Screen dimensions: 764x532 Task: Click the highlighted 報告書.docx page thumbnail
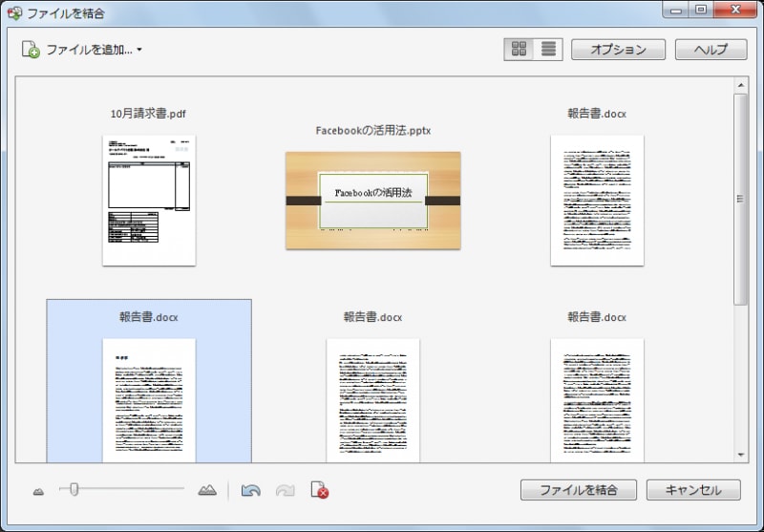click(149, 400)
